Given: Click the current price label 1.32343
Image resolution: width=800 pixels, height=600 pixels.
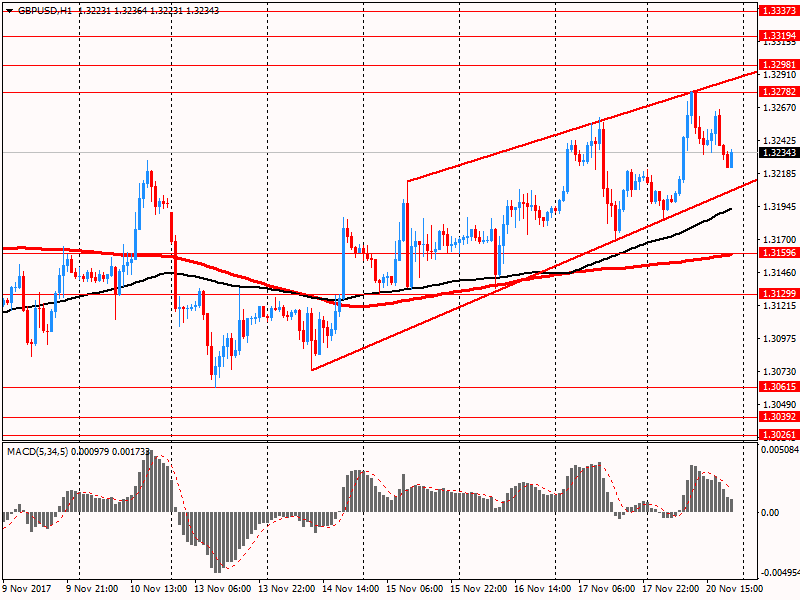Looking at the screenshot, I should coord(779,153).
